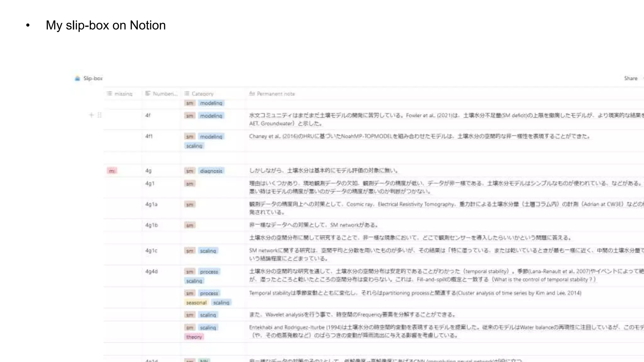The width and height of the screenshot is (644, 362).
Task: Open the Slip-box page title
Action: [93, 78]
